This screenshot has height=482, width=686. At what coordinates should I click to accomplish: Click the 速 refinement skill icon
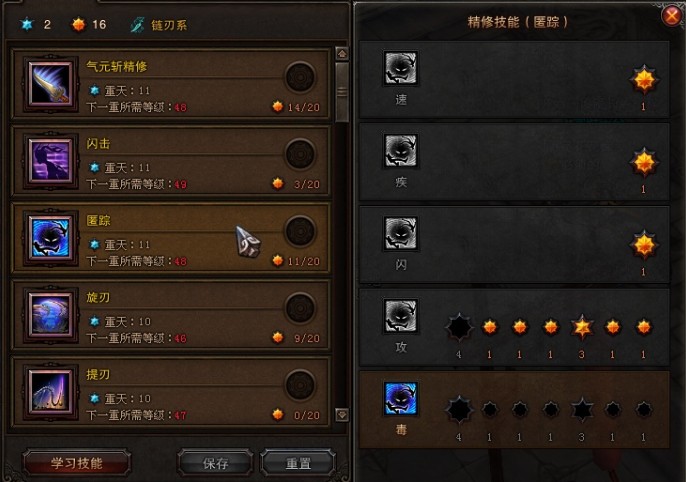tap(401, 68)
